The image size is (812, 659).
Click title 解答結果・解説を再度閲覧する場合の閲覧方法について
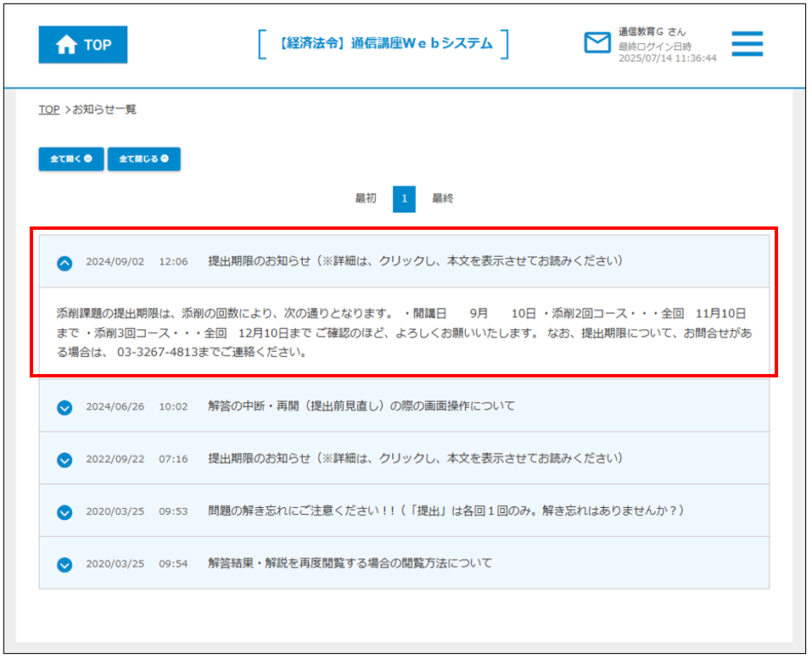(x=350, y=562)
